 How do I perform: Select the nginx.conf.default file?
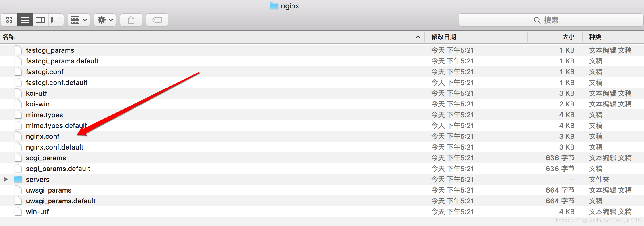pyautogui.click(x=54, y=147)
